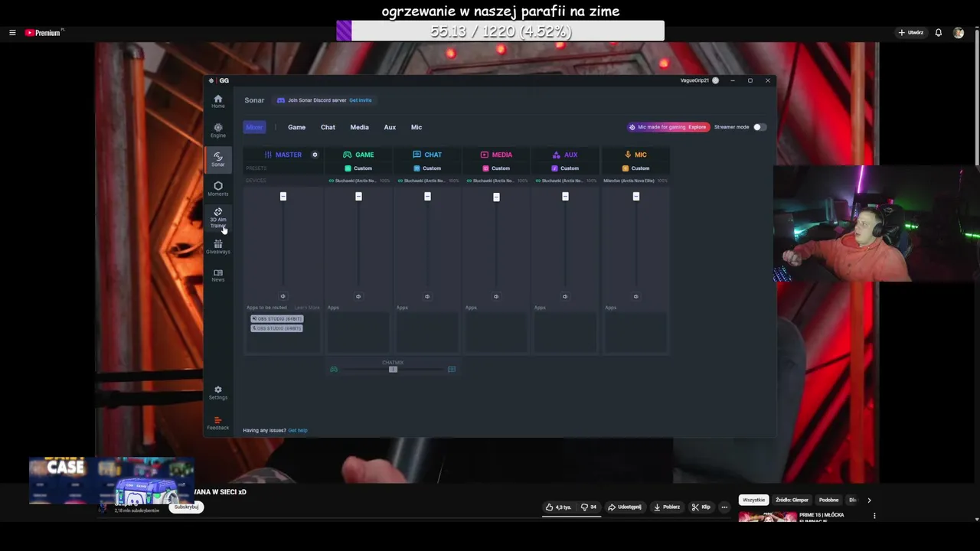Open Master channel settings gear
The width and height of the screenshot is (980, 551).
[315, 155]
